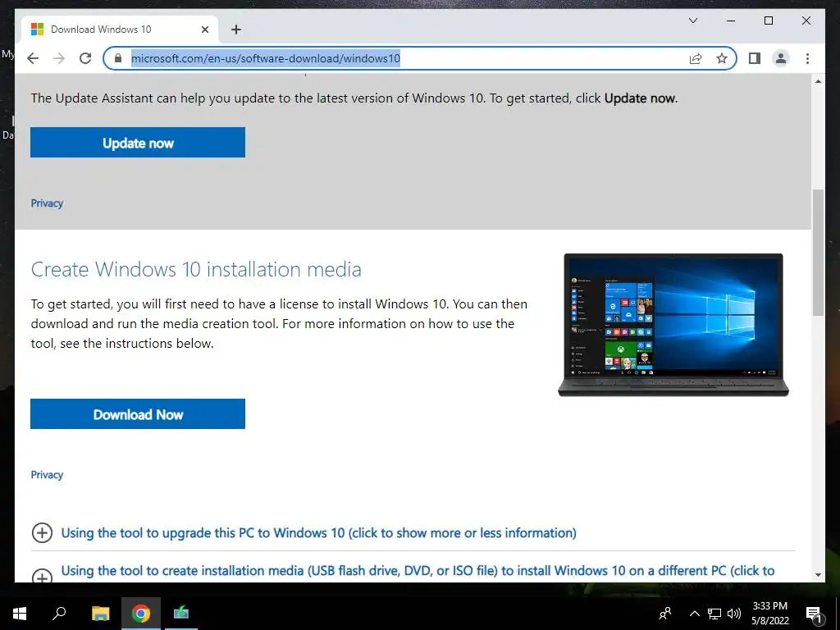Click the scrollbar down arrow
The height and width of the screenshot is (630, 840).
[x=818, y=575]
